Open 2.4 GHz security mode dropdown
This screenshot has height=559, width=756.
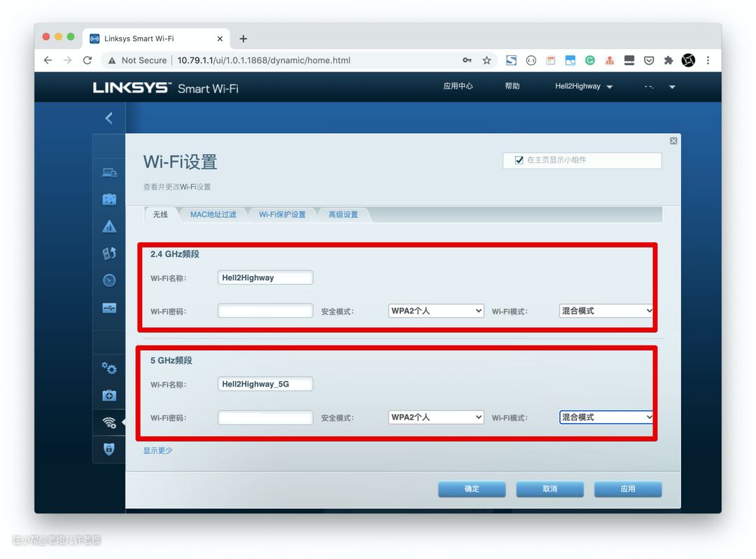[436, 310]
